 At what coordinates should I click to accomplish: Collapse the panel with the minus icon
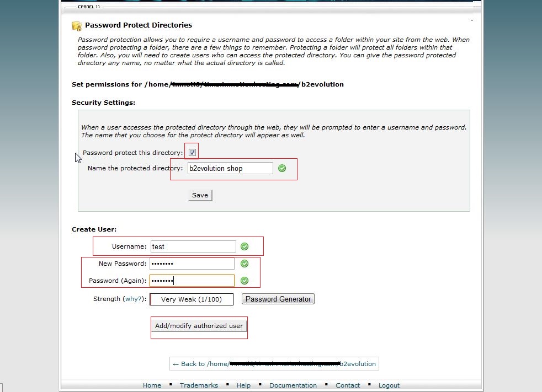(472, 20)
